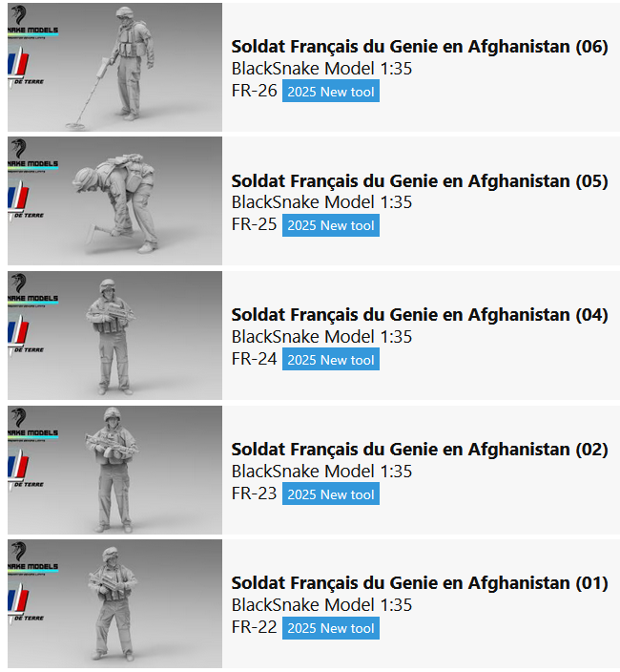Click BlackSnake Model 1:35 text under item (04)
This screenshot has width=620, height=672.
click(321, 337)
